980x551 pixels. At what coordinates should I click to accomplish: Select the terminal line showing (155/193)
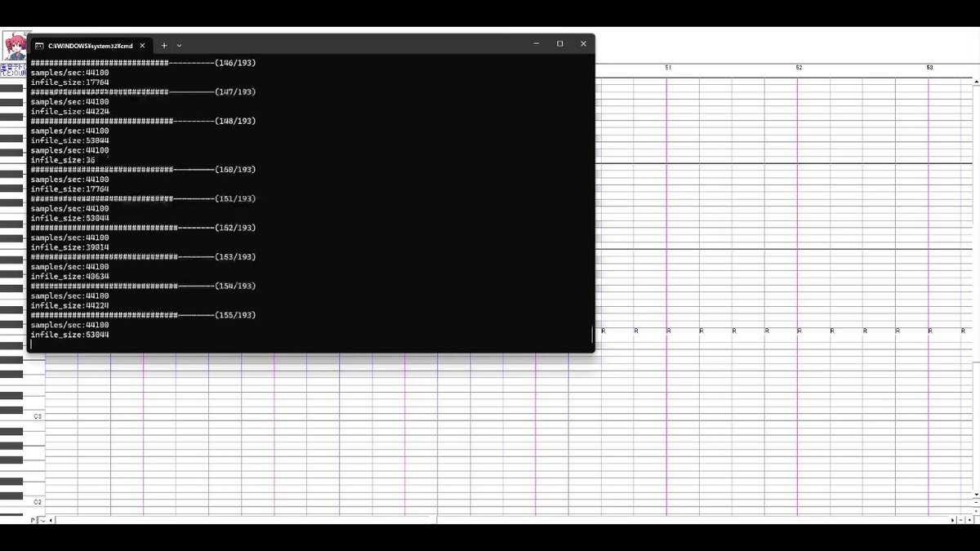coord(143,315)
